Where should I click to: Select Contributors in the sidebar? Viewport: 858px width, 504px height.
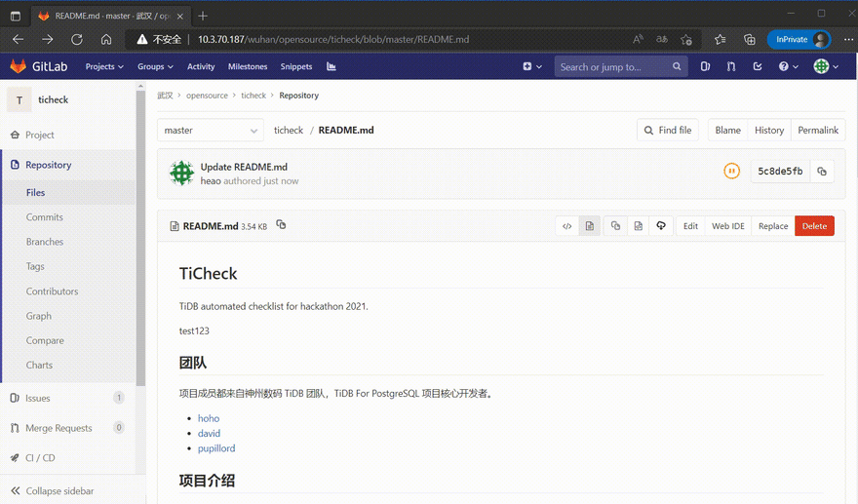tap(52, 291)
